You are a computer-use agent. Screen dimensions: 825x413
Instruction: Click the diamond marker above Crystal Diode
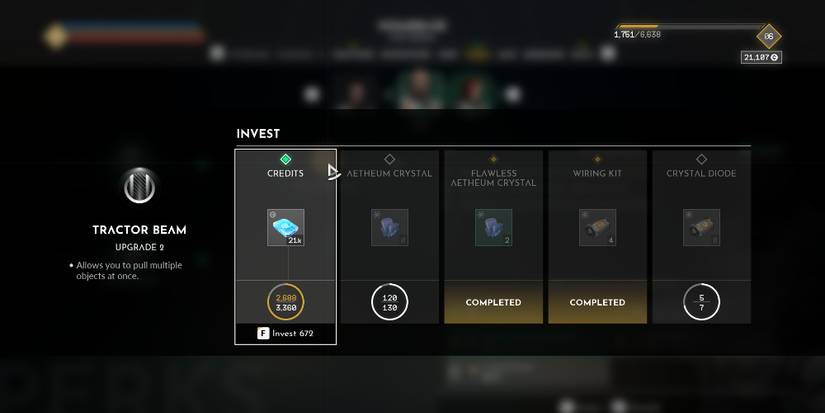click(x=701, y=159)
